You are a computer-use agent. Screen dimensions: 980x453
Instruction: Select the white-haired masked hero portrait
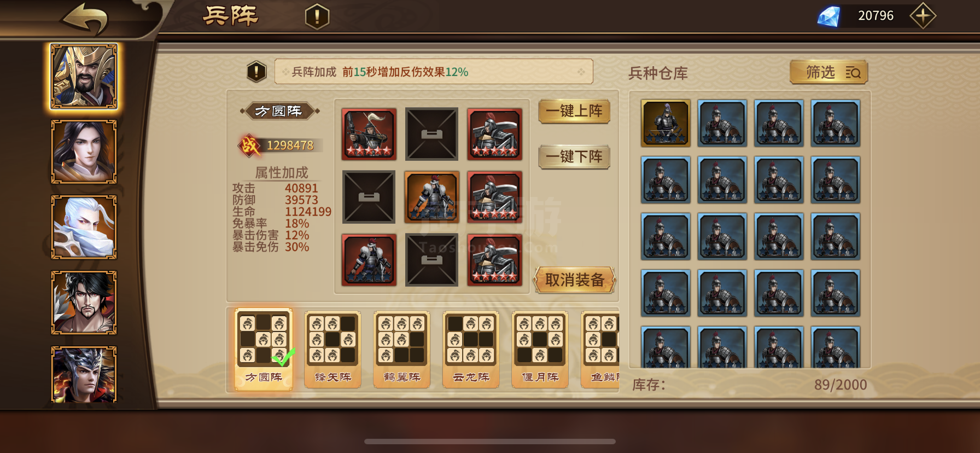(x=84, y=227)
